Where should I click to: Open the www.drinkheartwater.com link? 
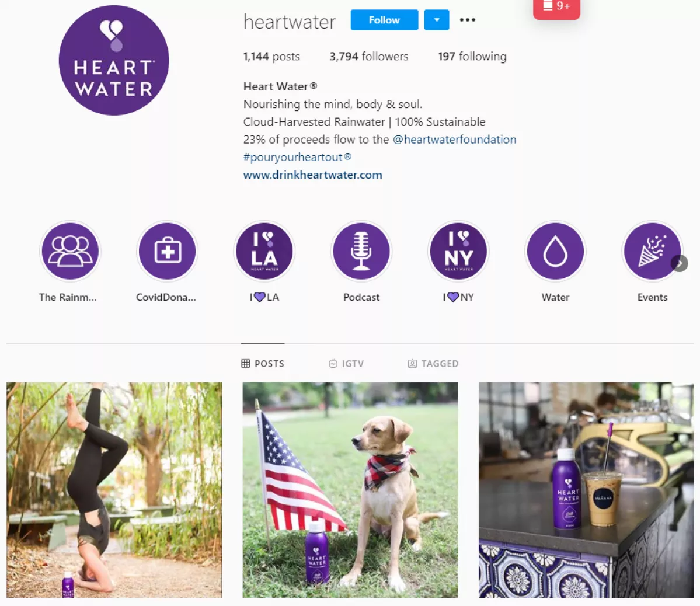[312, 175]
